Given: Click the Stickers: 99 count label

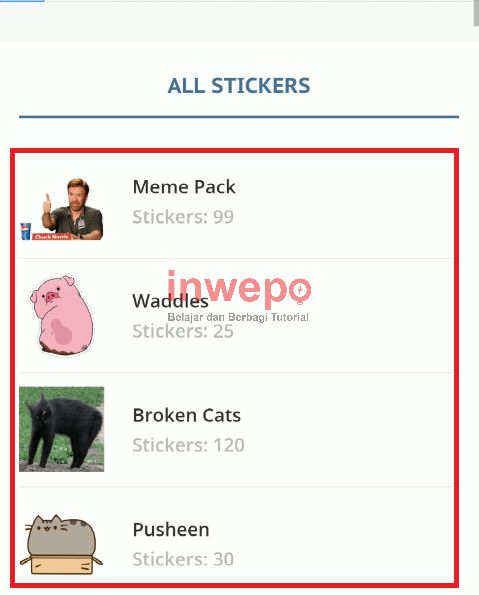Looking at the screenshot, I should point(183,217).
